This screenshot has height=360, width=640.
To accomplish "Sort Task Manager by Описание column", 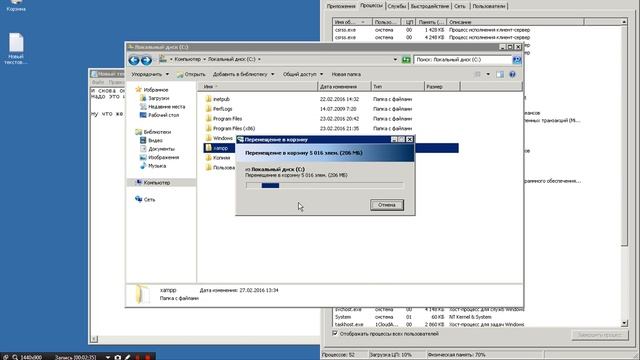I will click(x=515, y=22).
